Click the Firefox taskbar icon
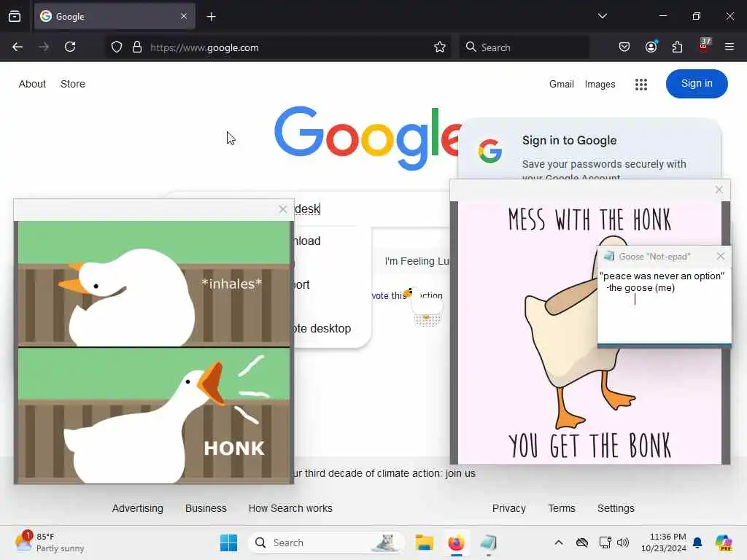Screen dimensions: 747x560 [x=457, y=542]
